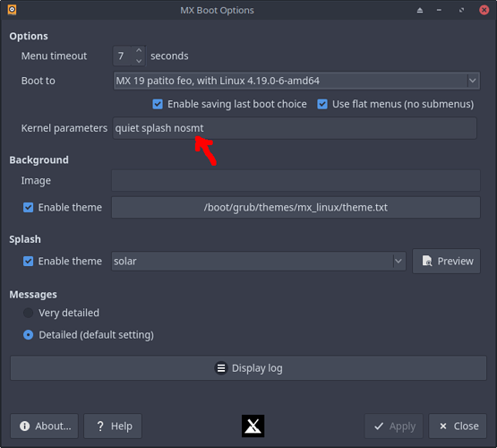This screenshot has width=497, height=448.
Task: Click the Close button
Action: (458, 426)
